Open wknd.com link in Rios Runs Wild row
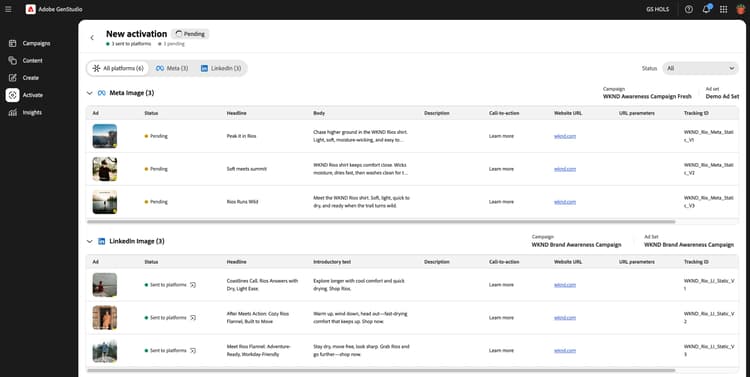The width and height of the screenshot is (750, 377). click(x=565, y=201)
